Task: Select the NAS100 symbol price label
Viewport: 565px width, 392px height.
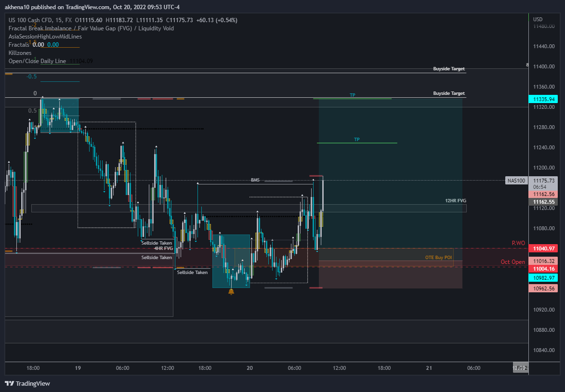Action: (516, 181)
